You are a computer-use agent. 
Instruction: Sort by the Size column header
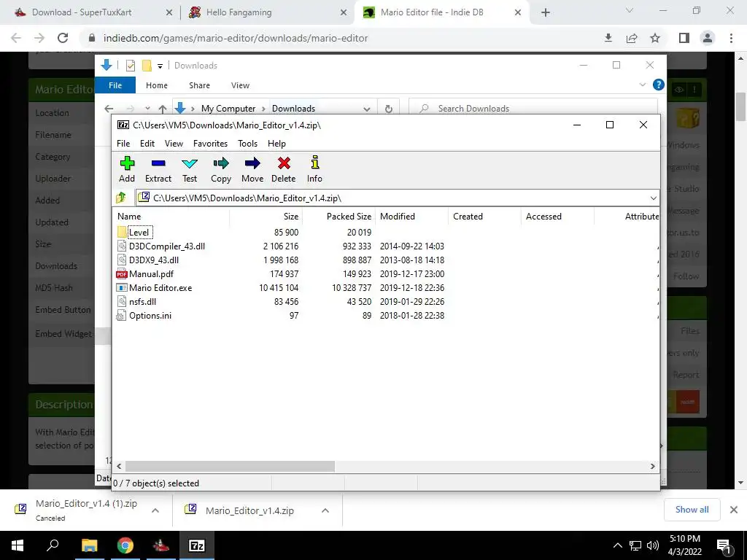tap(266, 216)
